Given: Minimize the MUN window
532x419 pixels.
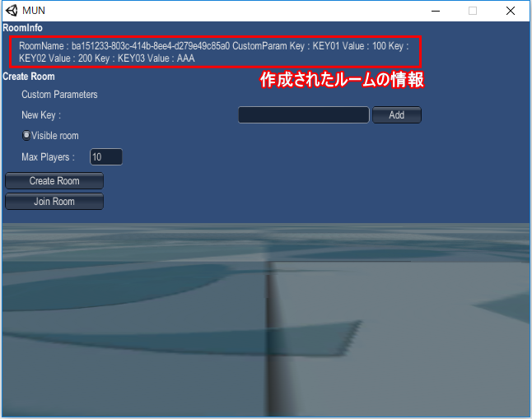Looking at the screenshot, I should point(436,11).
